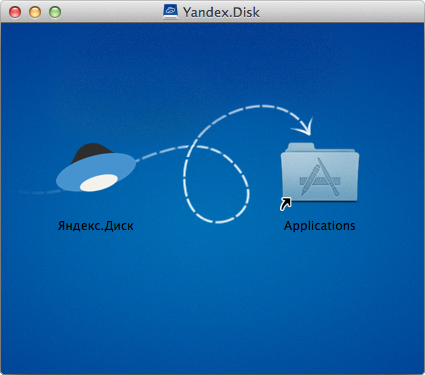The width and height of the screenshot is (425, 375).
Task: Minimize the window using yellow button
Action: 35,12
